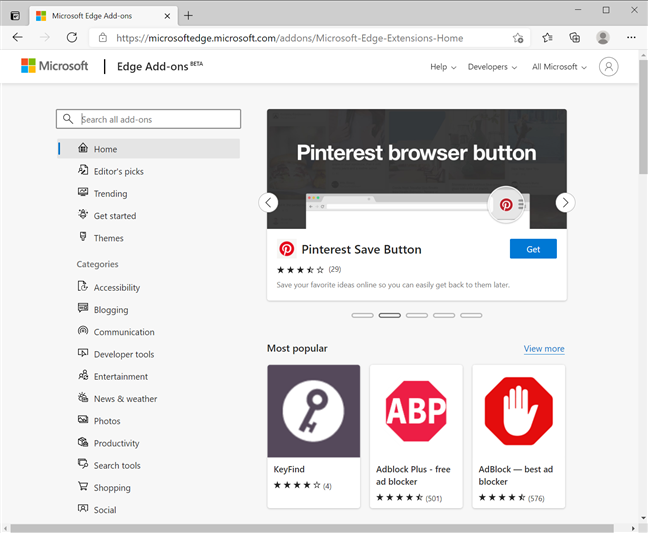This screenshot has width=648, height=533.
Task: Click the Trending sidebar icon
Action: 83,193
